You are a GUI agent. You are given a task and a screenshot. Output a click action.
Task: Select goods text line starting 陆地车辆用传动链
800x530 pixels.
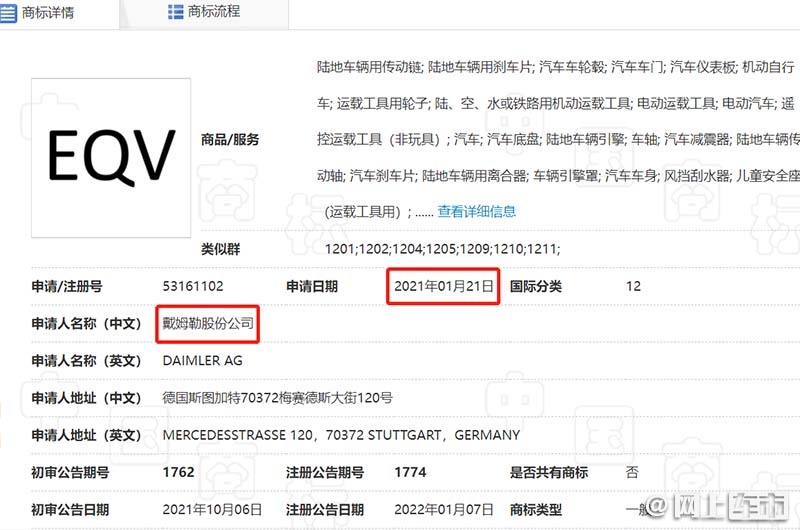(x=556, y=67)
